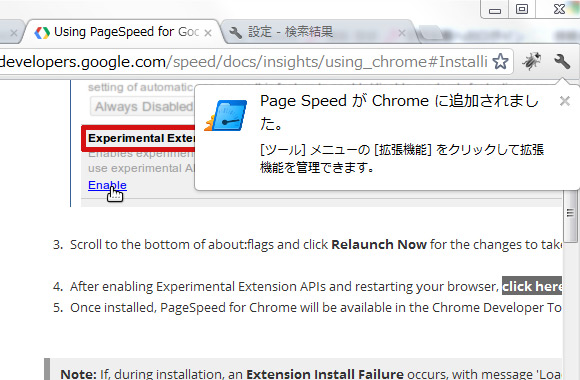
Task: Minimize the Chrome window
Action: 495,9
